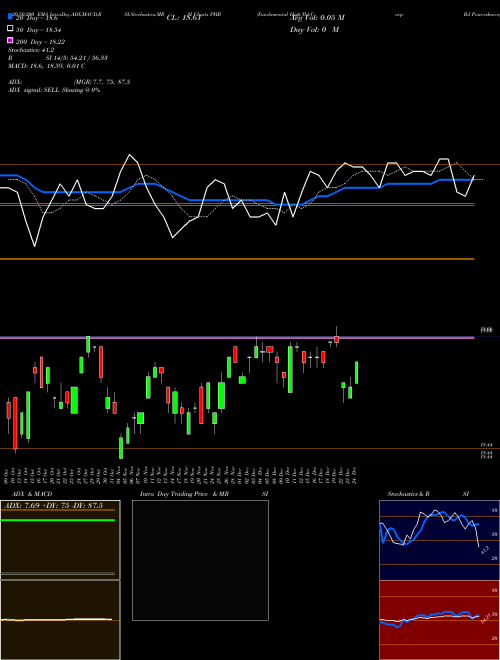Click the 'ADX & MACD' panel title
500x660 pixels.
32,494
